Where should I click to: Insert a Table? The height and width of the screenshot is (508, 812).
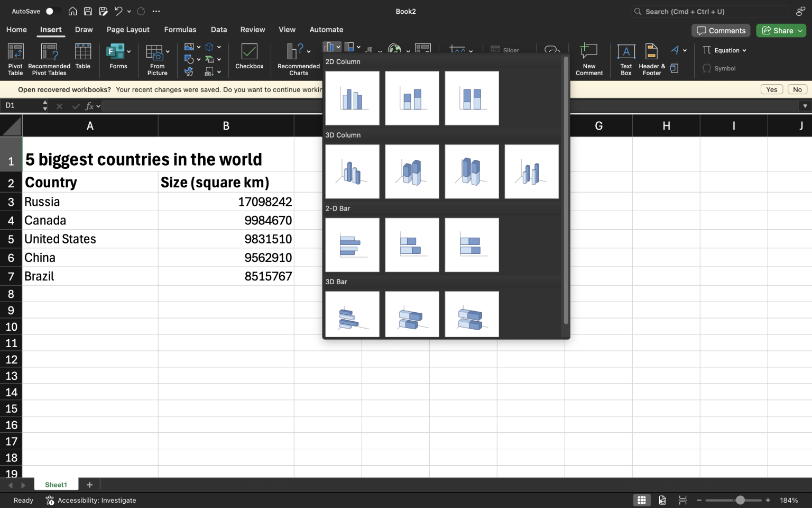pyautogui.click(x=82, y=59)
